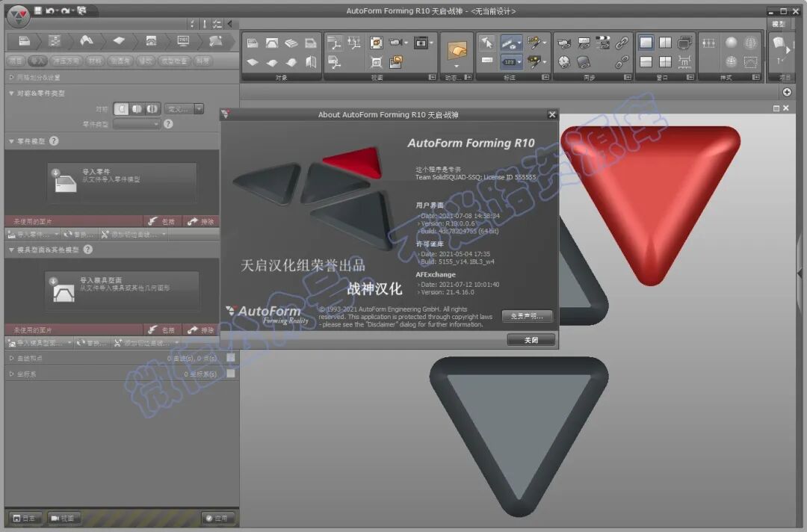
Task: Open the dropdown arrow under the dynamic section icon
Action: (x=457, y=66)
